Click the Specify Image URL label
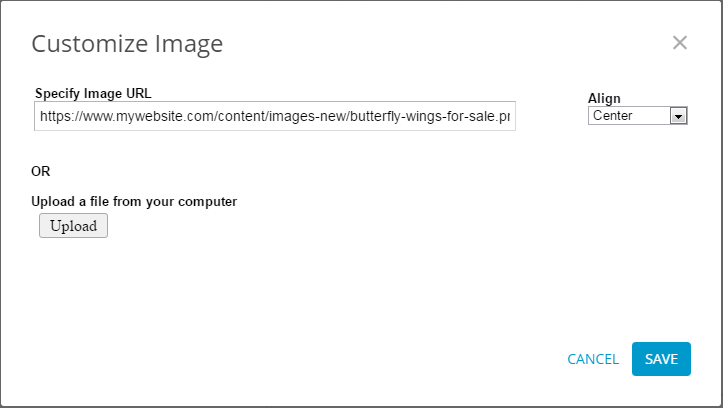Image resolution: width=723 pixels, height=408 pixels. [x=93, y=93]
